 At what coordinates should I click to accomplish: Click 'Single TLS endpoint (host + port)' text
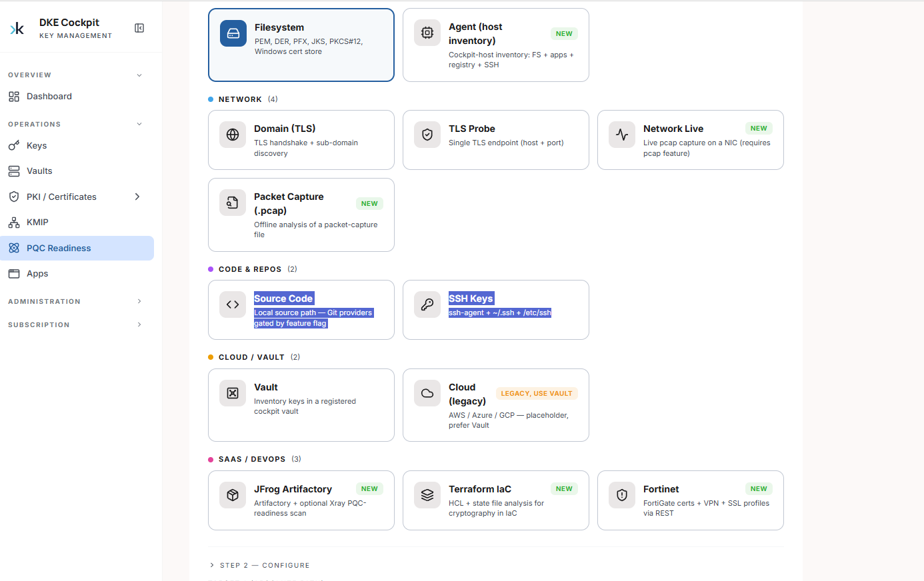(x=506, y=143)
